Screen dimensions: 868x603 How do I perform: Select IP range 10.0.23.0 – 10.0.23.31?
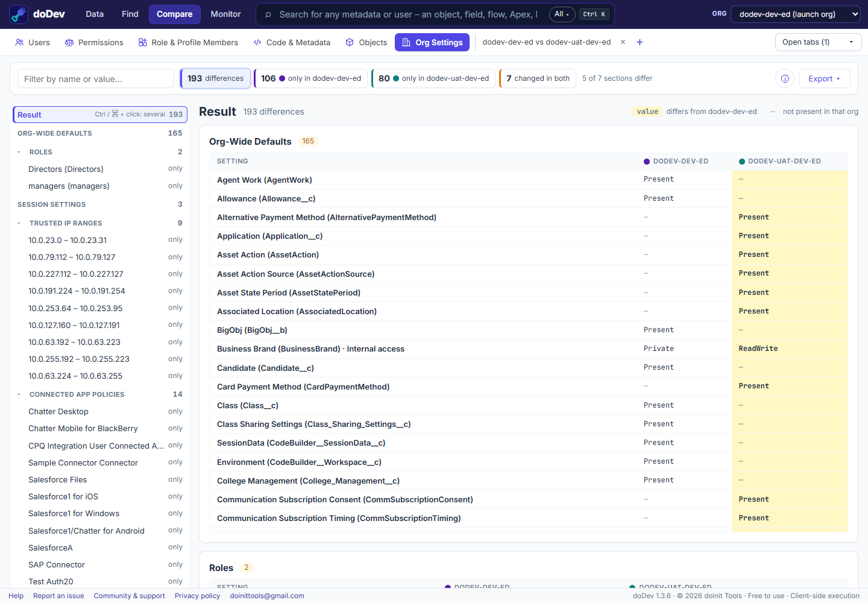tap(99, 240)
